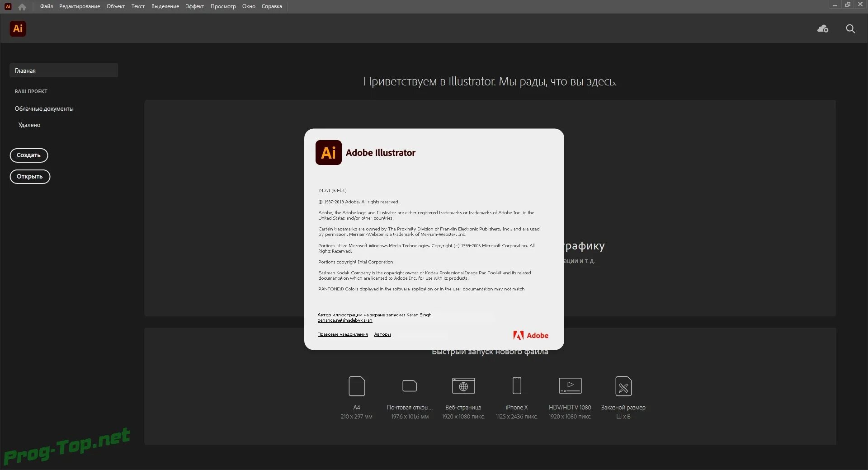Minimize the Illustrator window

(835, 5)
